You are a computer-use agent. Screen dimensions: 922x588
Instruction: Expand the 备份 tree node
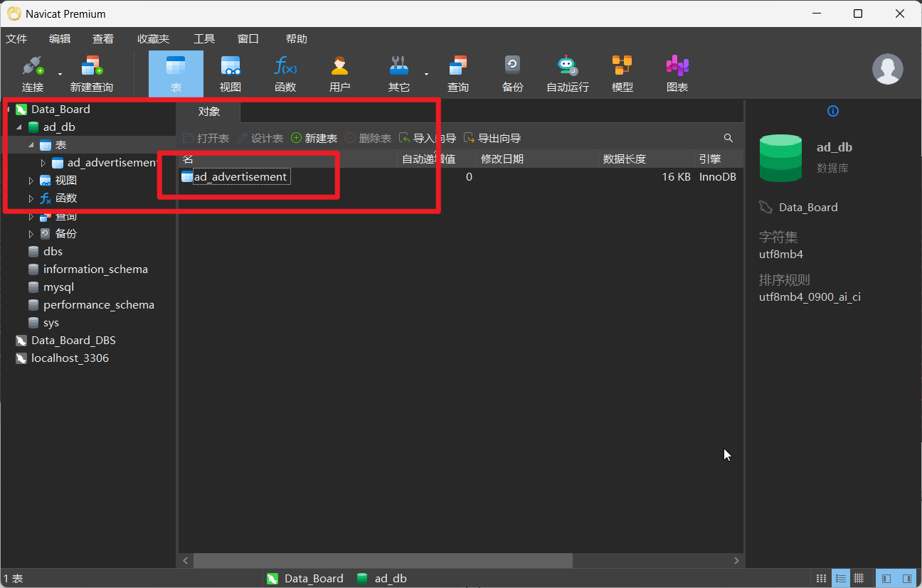point(31,234)
